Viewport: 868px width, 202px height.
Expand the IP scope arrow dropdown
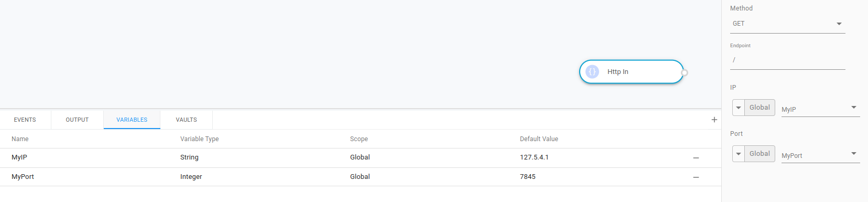pyautogui.click(x=739, y=108)
